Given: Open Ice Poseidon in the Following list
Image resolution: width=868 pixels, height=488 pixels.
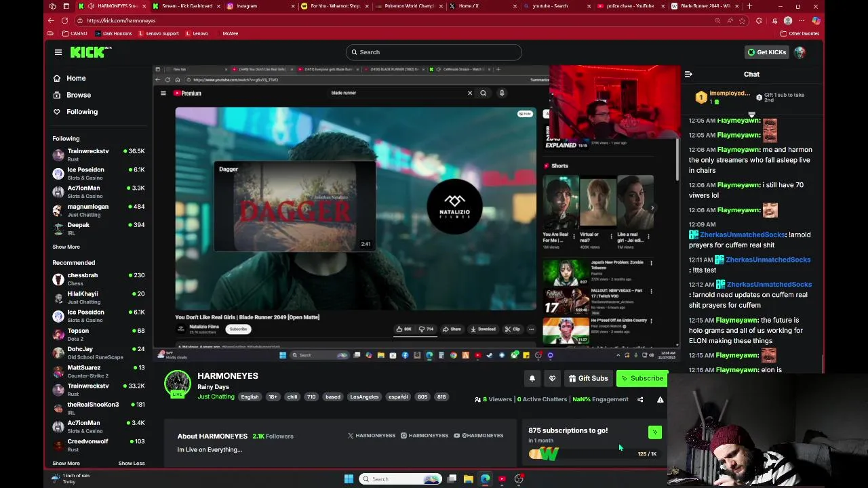Looking at the screenshot, I should (x=99, y=174).
